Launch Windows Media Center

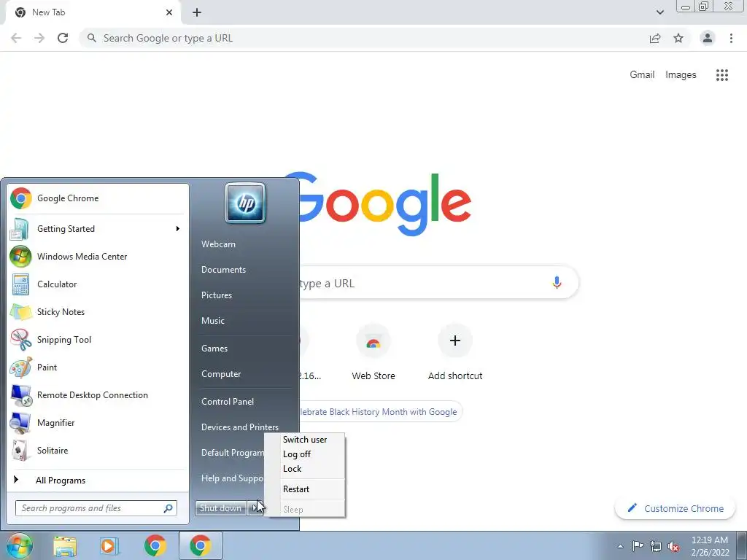(x=98, y=256)
